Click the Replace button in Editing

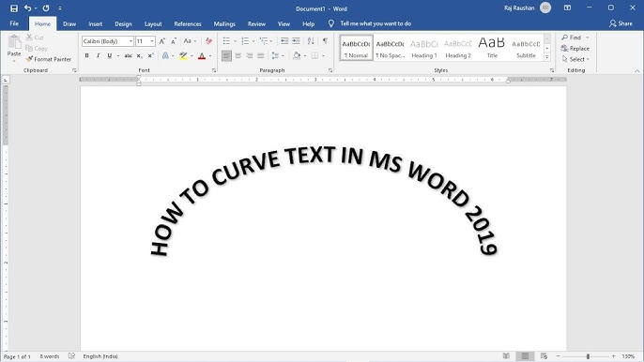(575, 49)
